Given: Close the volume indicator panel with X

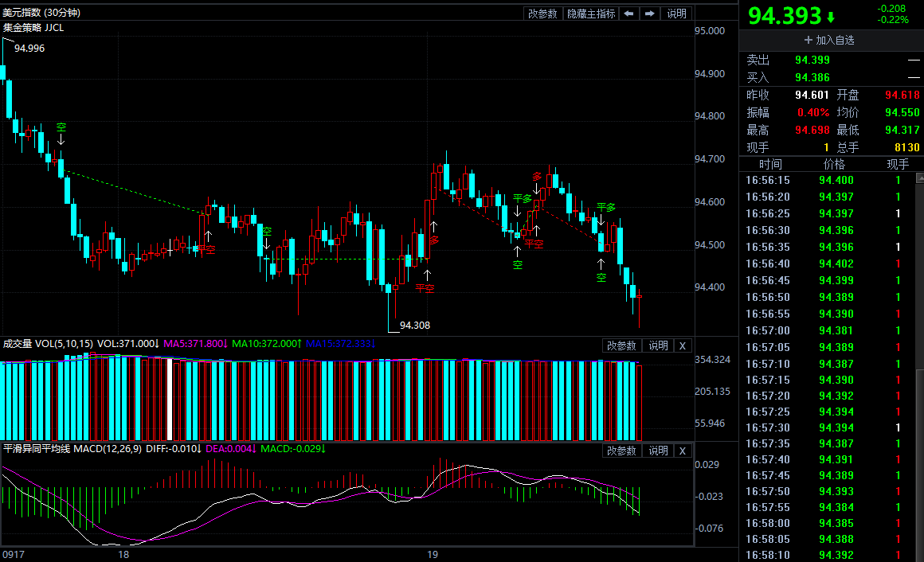Looking at the screenshot, I should [x=683, y=345].
